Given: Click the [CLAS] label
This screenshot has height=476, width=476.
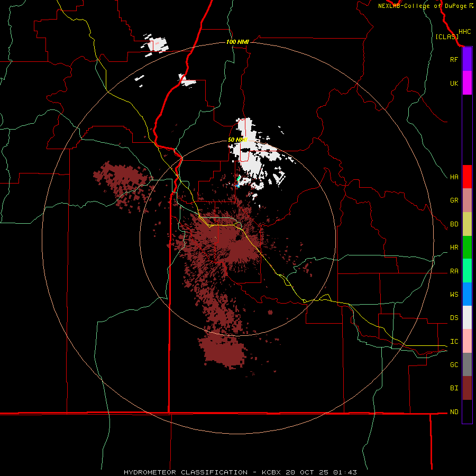Looking at the screenshot, I should [x=447, y=36].
